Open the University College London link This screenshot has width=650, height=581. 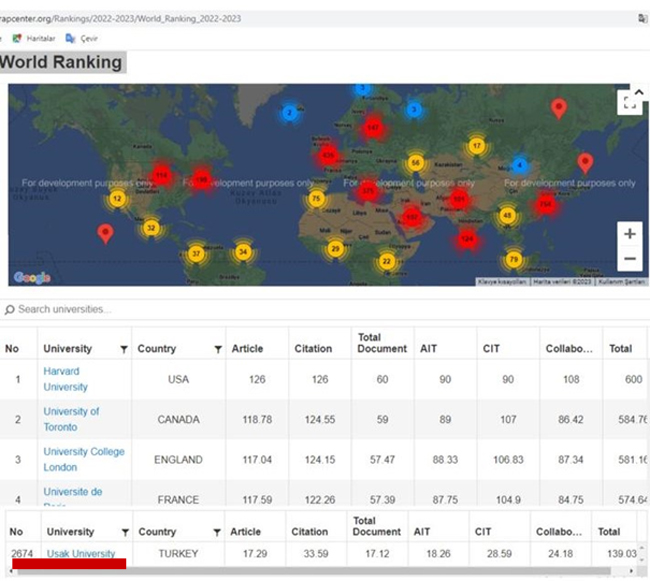(84, 459)
